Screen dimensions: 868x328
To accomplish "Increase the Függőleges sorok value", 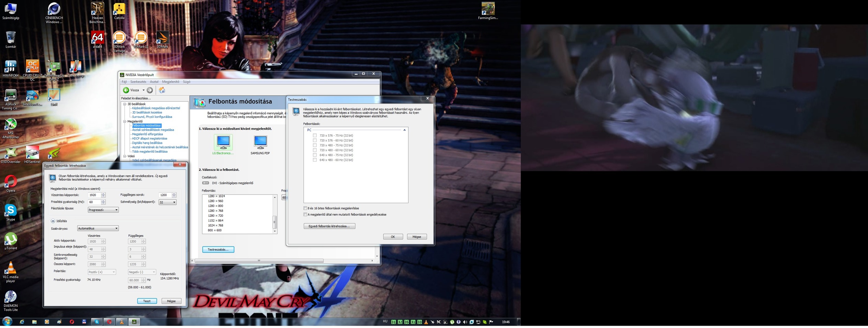I will 174,194.
